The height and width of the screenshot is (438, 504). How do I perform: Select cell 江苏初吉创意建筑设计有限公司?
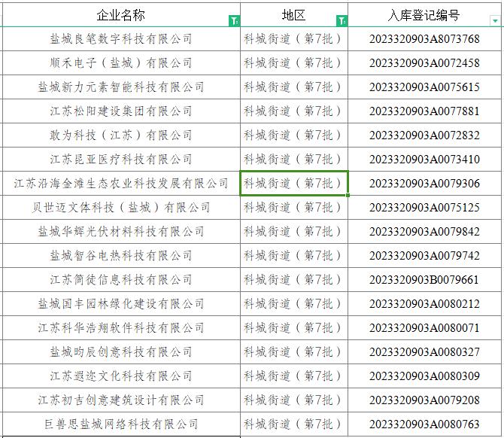click(x=121, y=400)
